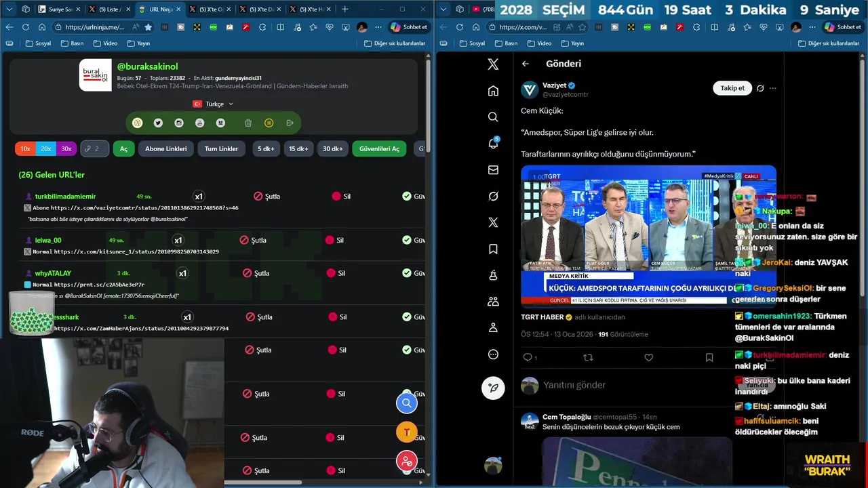Open Grok in the X sidebar
The image size is (868, 488).
pos(493,196)
